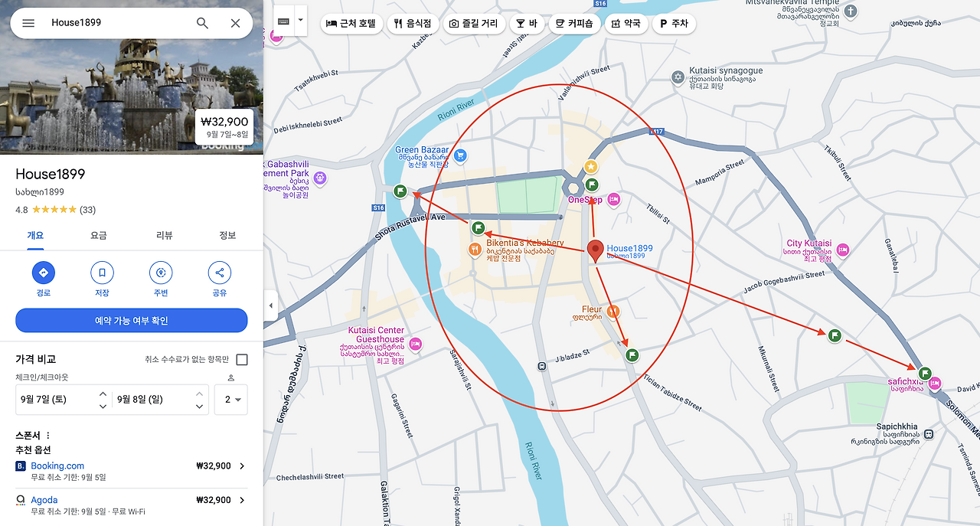This screenshot has height=526, width=980.
Task: Open the 스폰서 three-dot info menu
Action: [48, 436]
